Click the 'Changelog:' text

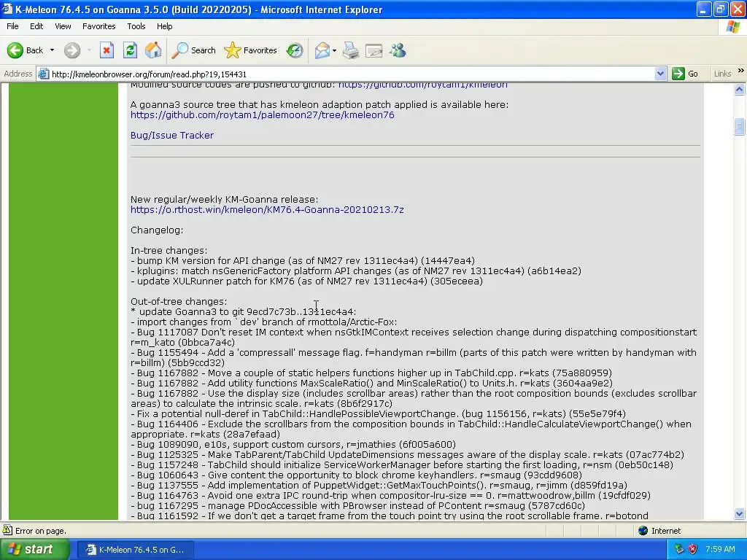click(x=157, y=230)
